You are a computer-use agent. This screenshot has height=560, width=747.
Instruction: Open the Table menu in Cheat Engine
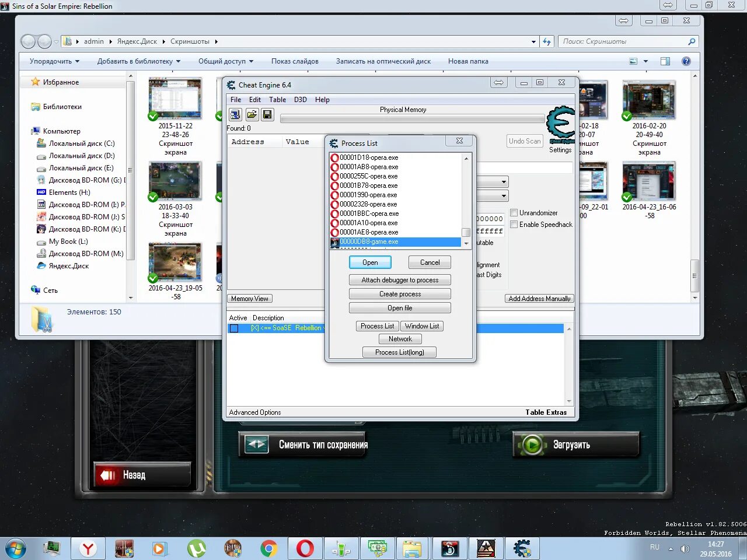coord(277,100)
